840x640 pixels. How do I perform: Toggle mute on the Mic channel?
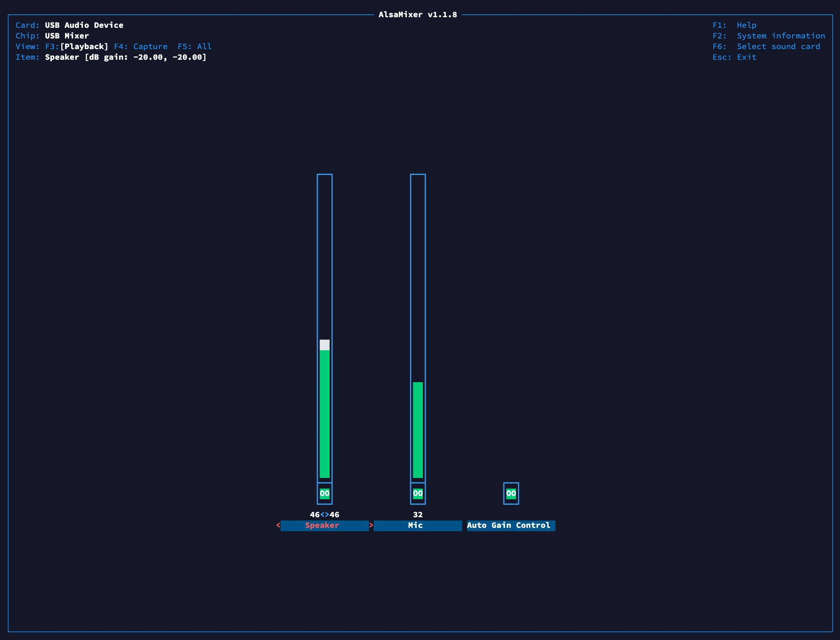click(x=418, y=494)
